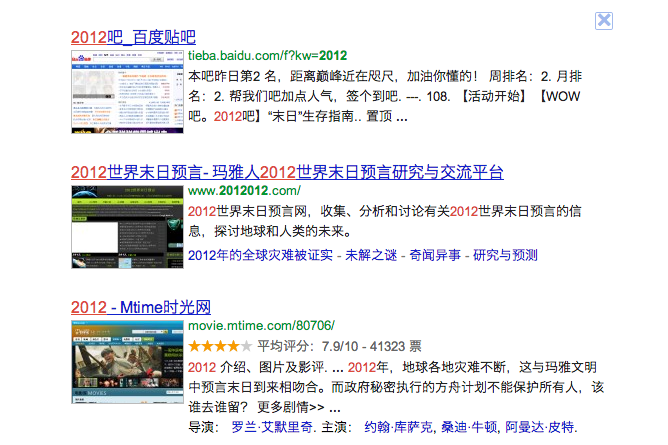Image resolution: width=668 pixels, height=445 pixels.
Task: Open actress 阿曼达·皮特 link
Action: coord(540,427)
